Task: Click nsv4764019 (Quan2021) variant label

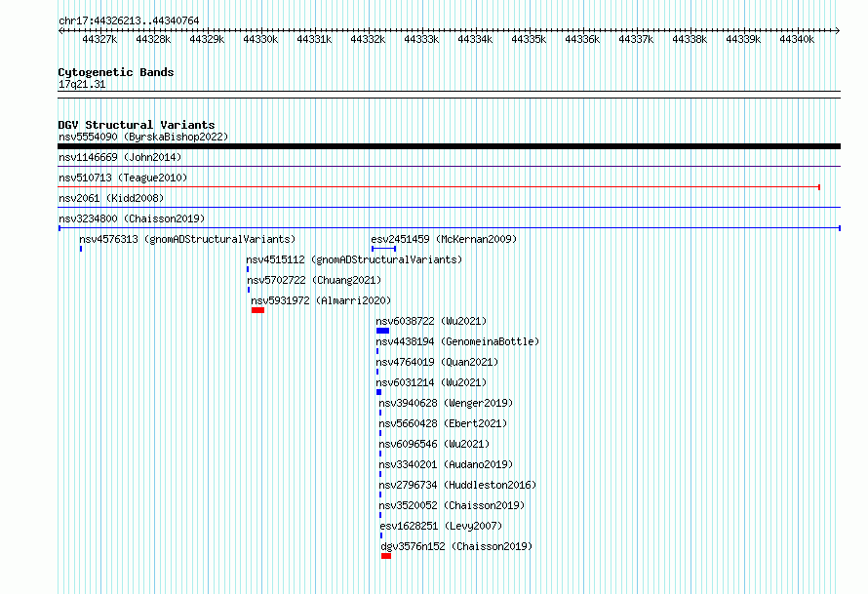Action: [437, 362]
